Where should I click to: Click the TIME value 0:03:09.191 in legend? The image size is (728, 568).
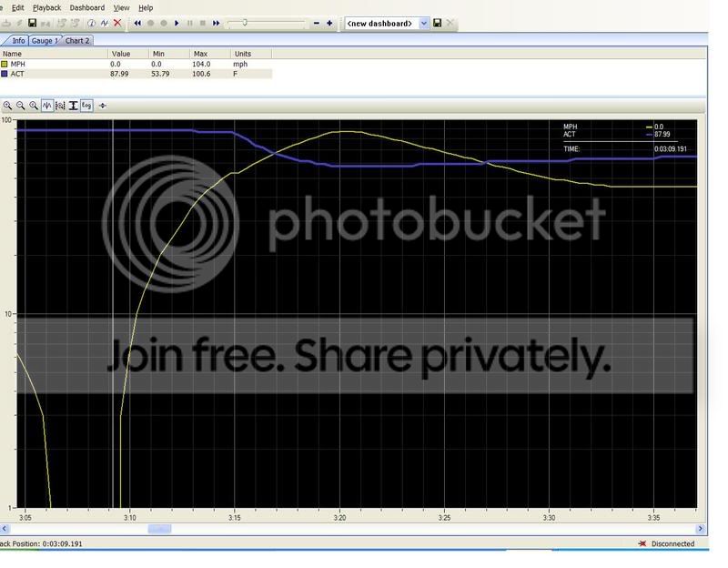[670, 149]
